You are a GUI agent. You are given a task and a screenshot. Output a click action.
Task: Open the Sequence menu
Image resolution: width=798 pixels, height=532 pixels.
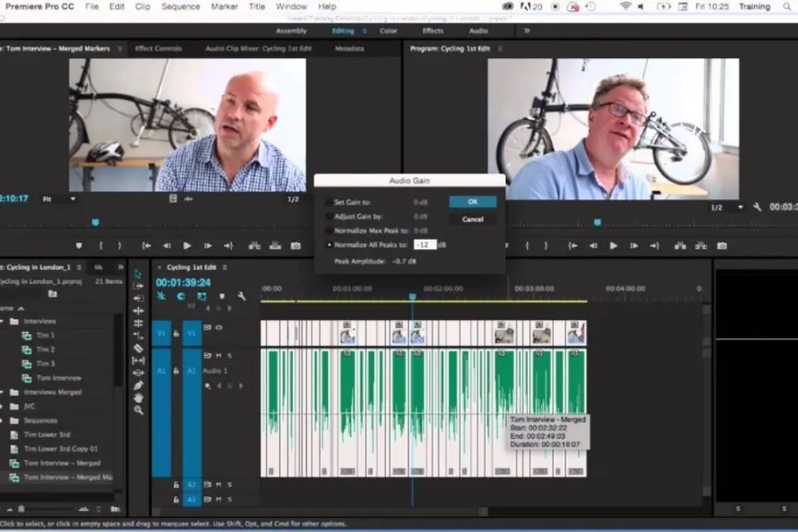tap(180, 6)
